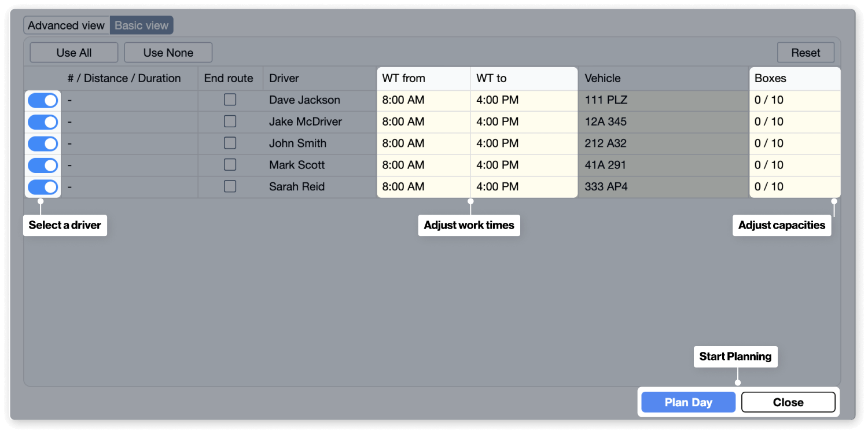Viewport: 868px width, 434px height.
Task: Start planning with Plan Day button
Action: pyautogui.click(x=688, y=402)
